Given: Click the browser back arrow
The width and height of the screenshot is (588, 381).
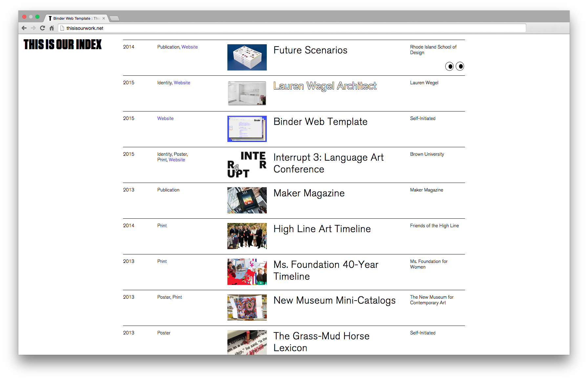Looking at the screenshot, I should pyautogui.click(x=24, y=28).
